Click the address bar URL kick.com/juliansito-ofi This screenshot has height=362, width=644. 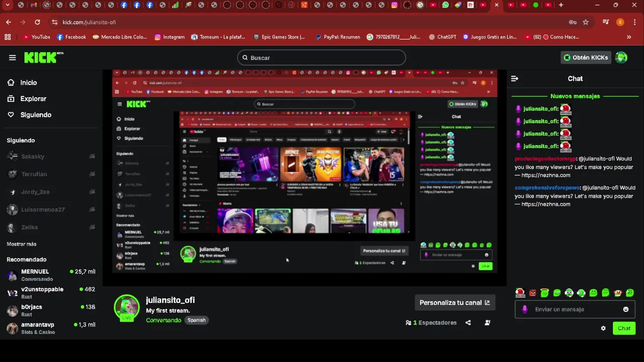(x=90, y=22)
